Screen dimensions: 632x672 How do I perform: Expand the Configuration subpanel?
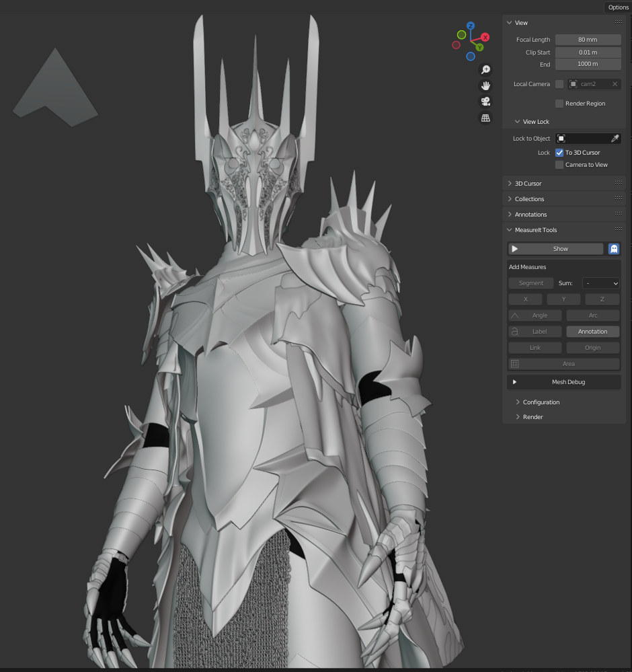click(518, 402)
